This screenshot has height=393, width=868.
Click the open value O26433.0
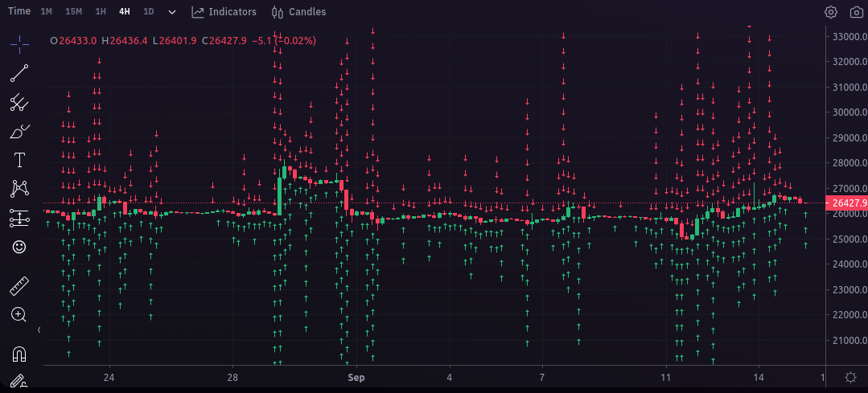coord(74,40)
